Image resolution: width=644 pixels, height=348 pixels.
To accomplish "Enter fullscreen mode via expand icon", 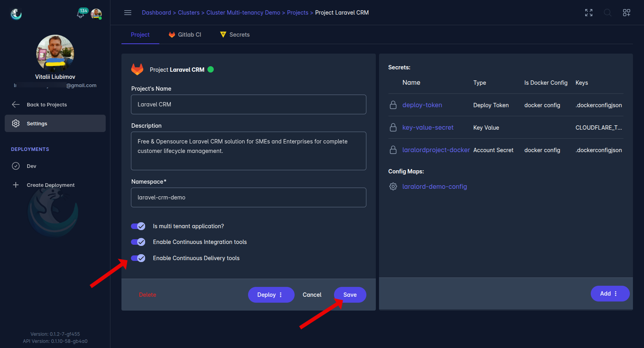I will point(589,13).
